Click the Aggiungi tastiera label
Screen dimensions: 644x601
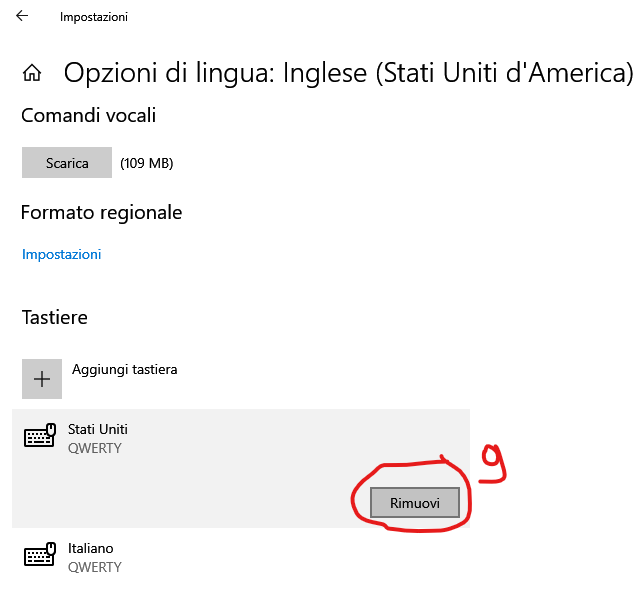125,369
